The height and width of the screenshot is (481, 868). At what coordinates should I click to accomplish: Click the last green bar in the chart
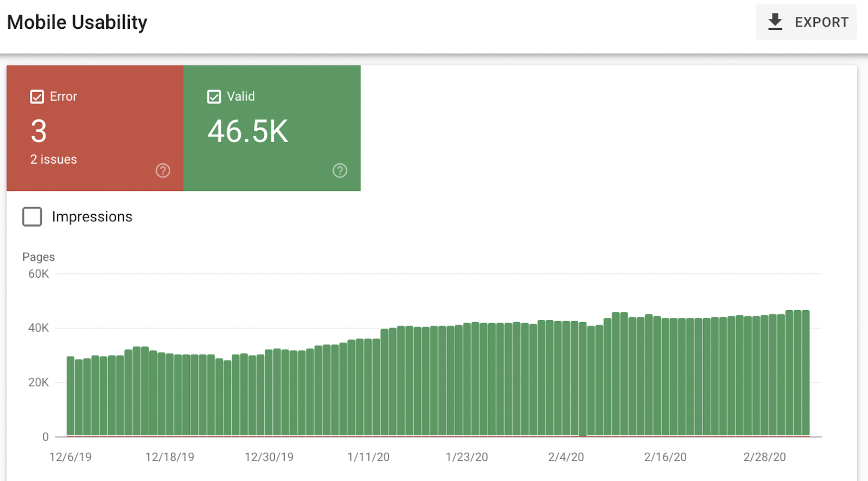pyautogui.click(x=806, y=374)
